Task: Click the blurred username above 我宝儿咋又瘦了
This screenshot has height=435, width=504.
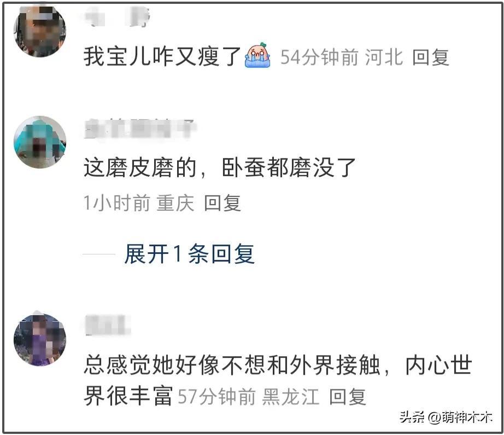Action: click(x=118, y=17)
